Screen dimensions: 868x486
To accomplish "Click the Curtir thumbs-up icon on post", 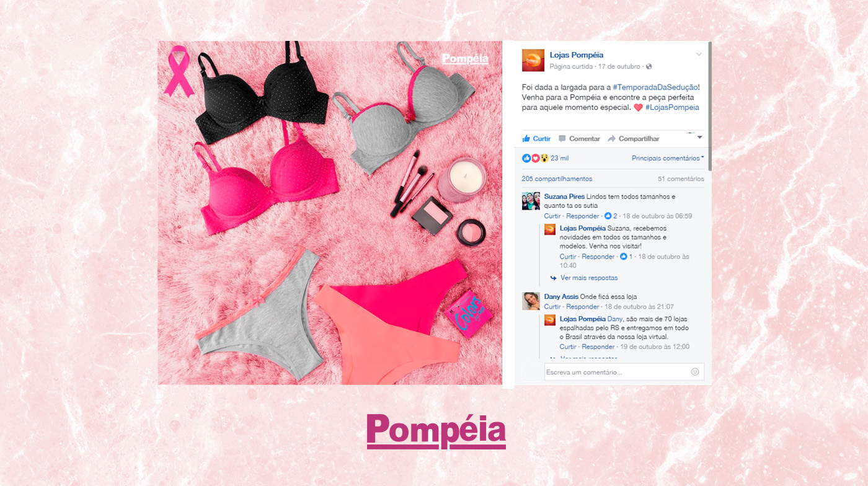I will 526,138.
